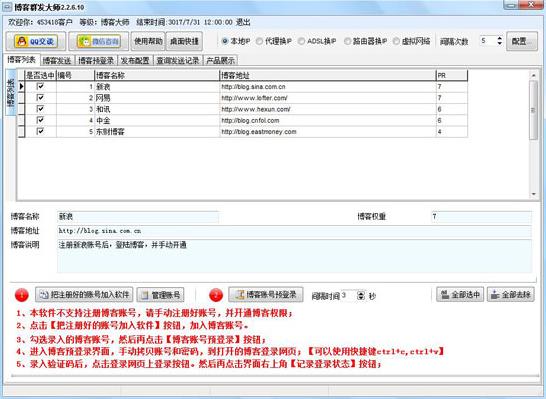Click the QQ交谈 penguin icon button
This screenshot has height=399, width=546.
coord(36,41)
